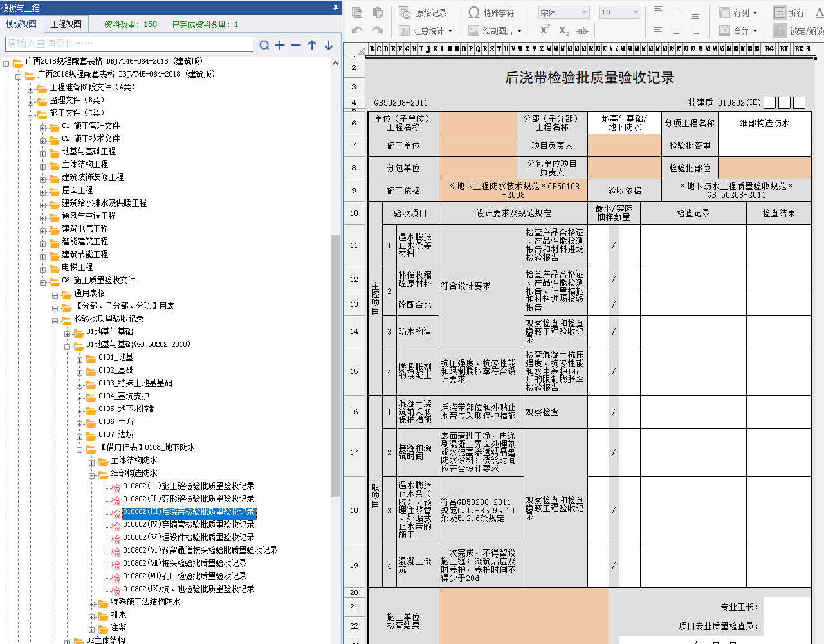824x644 pixels.
Task: Click the paste clipboard icon
Action: coord(378,13)
